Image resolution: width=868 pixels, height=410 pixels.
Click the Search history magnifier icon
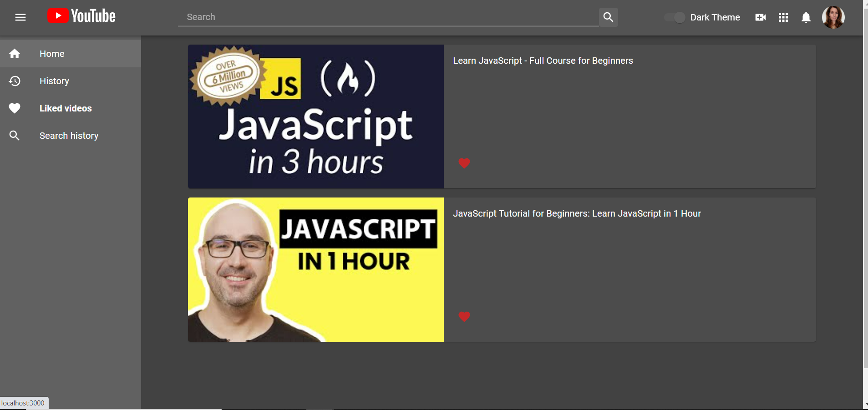point(15,135)
